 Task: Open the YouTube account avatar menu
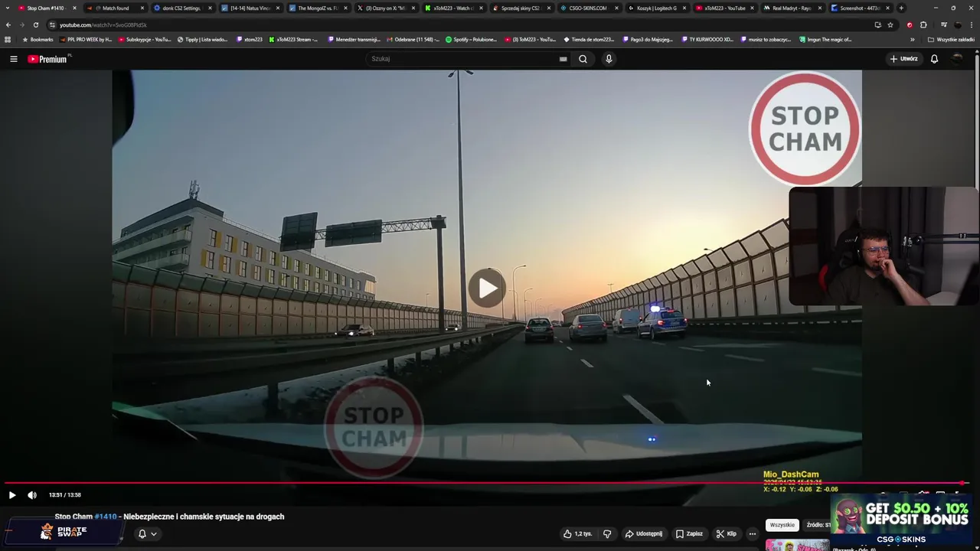(958, 59)
